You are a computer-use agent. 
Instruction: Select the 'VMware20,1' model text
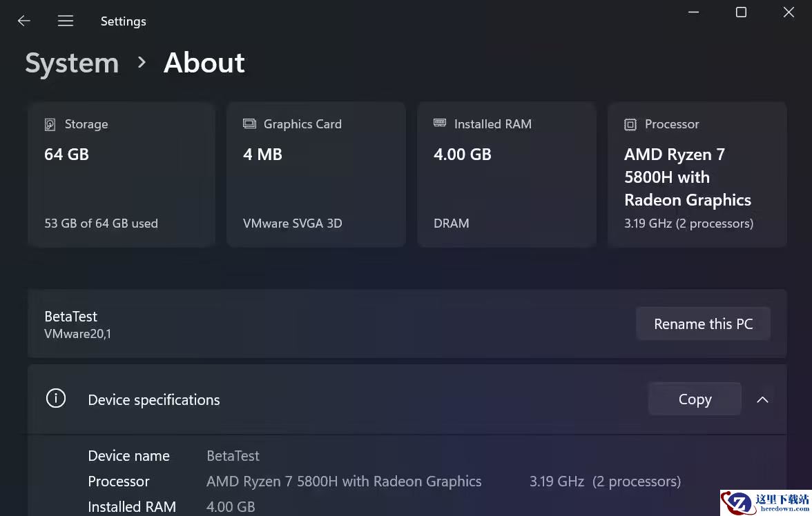coord(77,334)
